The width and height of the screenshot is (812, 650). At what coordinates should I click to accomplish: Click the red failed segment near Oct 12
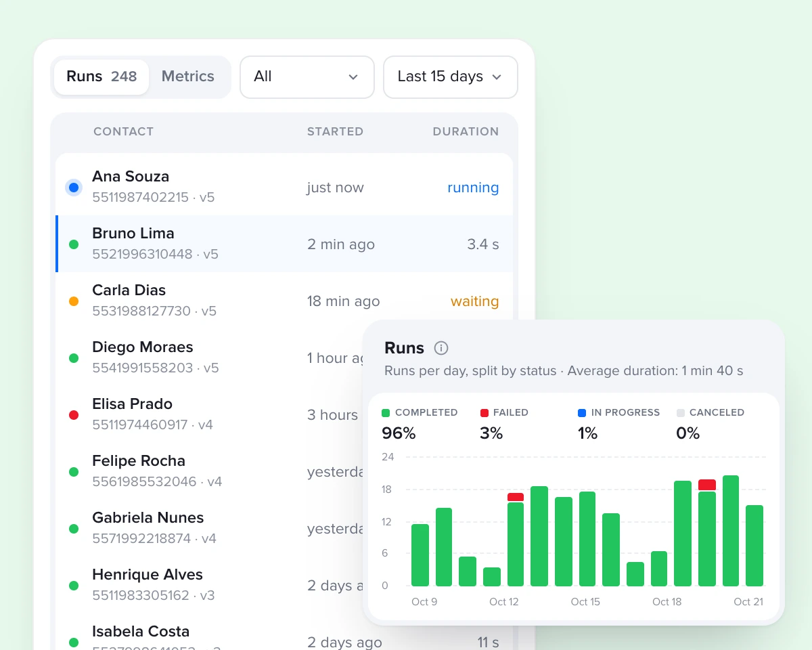coord(516,497)
